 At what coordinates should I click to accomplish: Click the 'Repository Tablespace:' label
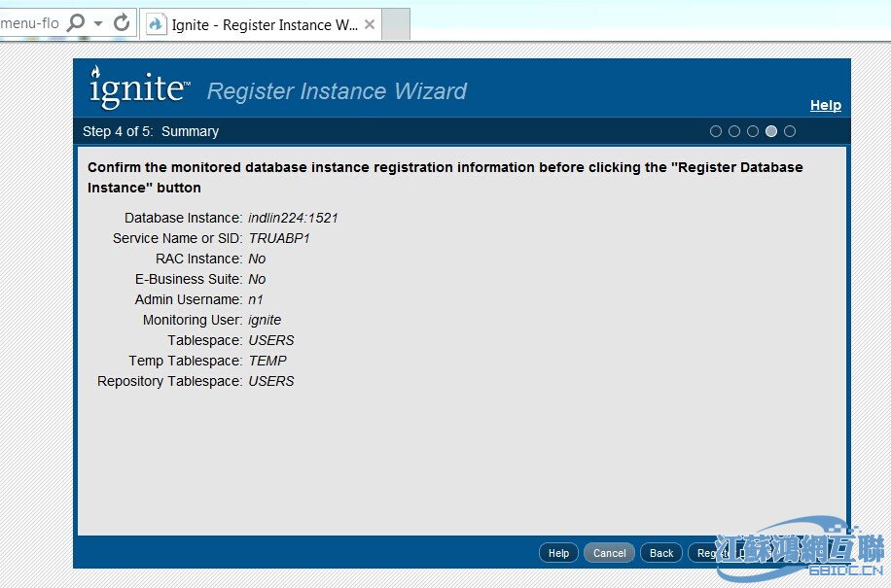pos(170,381)
